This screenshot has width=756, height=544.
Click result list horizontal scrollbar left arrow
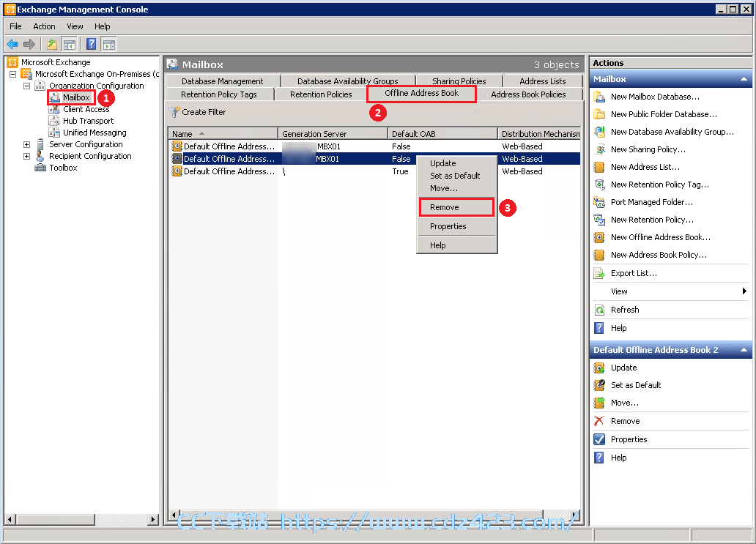pos(174,515)
